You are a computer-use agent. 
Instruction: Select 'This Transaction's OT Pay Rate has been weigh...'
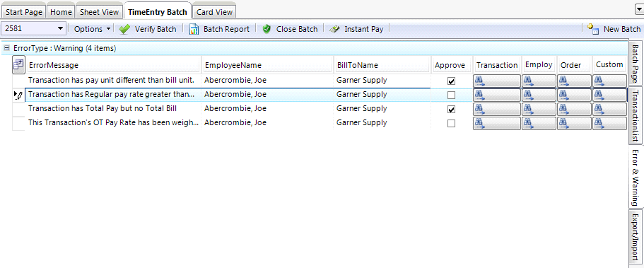114,122
